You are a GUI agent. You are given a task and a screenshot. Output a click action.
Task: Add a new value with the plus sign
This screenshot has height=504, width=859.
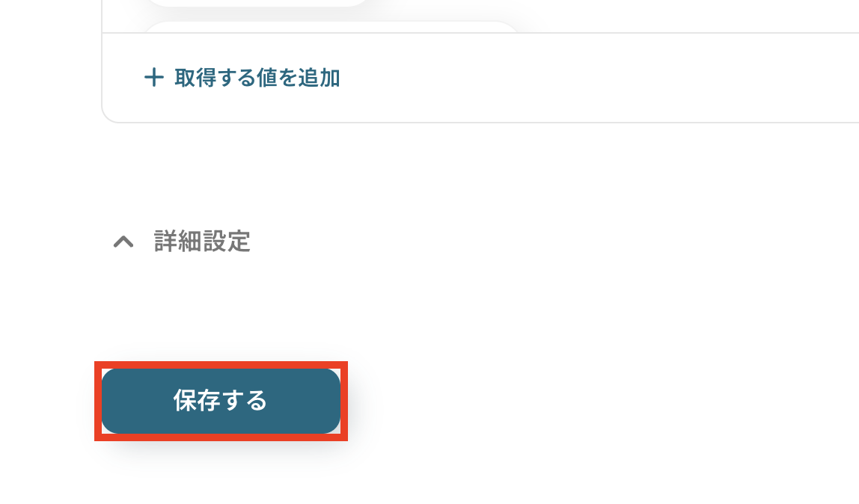[x=154, y=78]
